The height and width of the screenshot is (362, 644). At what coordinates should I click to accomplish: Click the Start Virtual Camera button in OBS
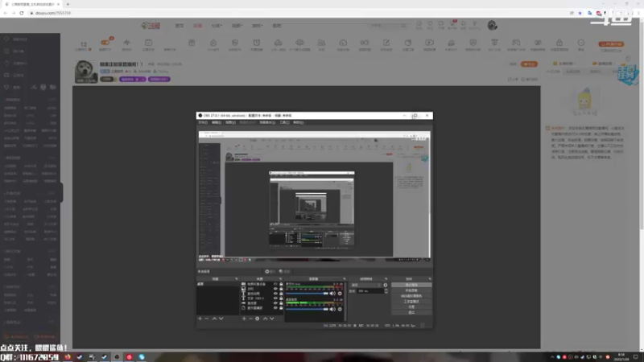(x=411, y=296)
